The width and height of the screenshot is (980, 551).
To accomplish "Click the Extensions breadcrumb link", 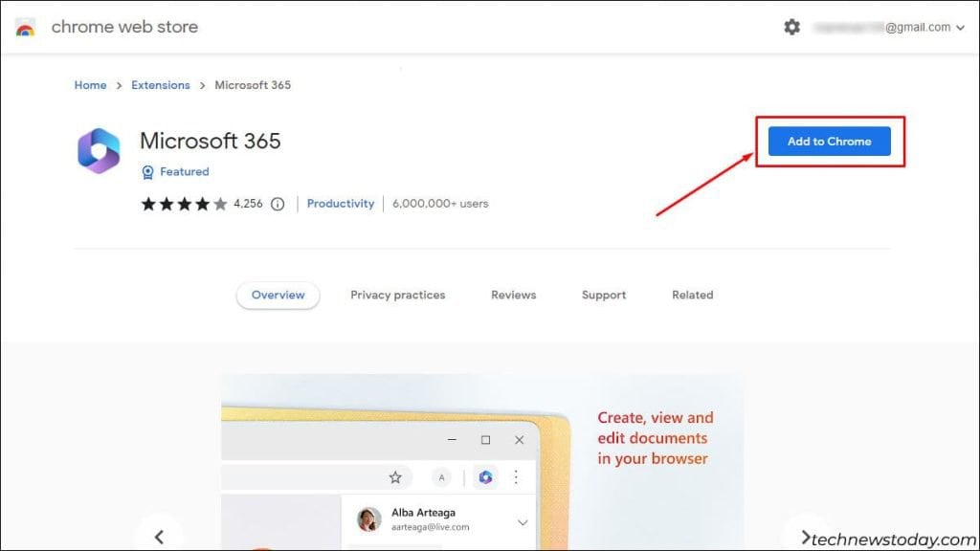I will 160,85.
